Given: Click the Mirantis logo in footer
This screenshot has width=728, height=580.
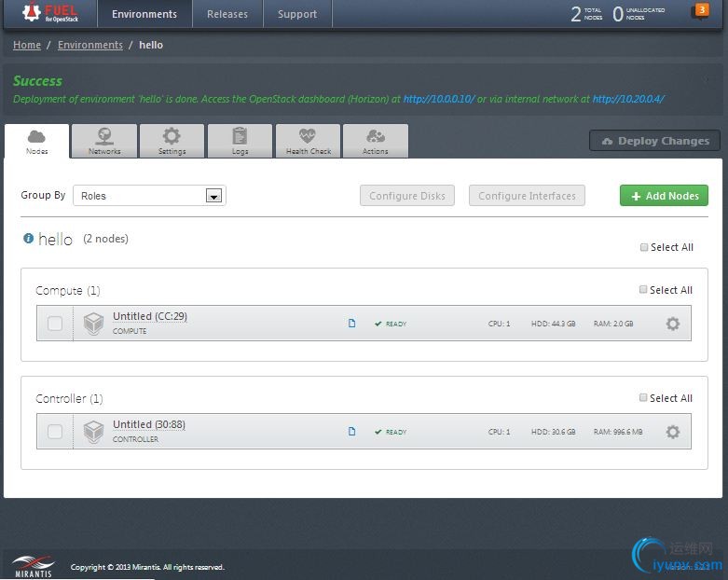Looking at the screenshot, I should (33, 567).
